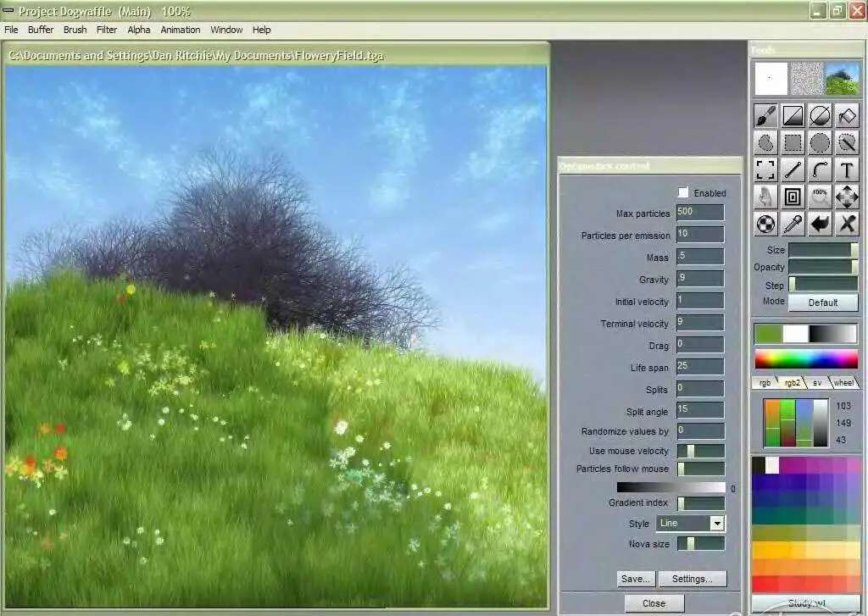Open the Brush menu
This screenshot has width=868, height=616.
[x=75, y=30]
